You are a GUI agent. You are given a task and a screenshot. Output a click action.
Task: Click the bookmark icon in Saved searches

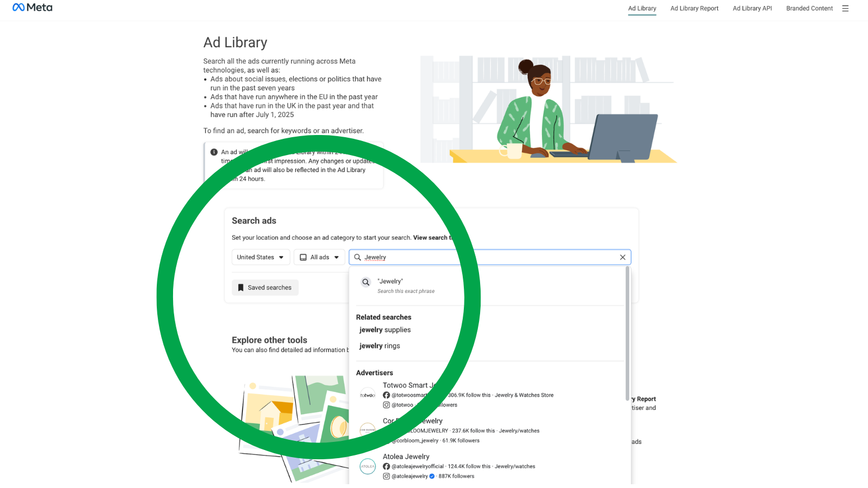[x=241, y=288]
